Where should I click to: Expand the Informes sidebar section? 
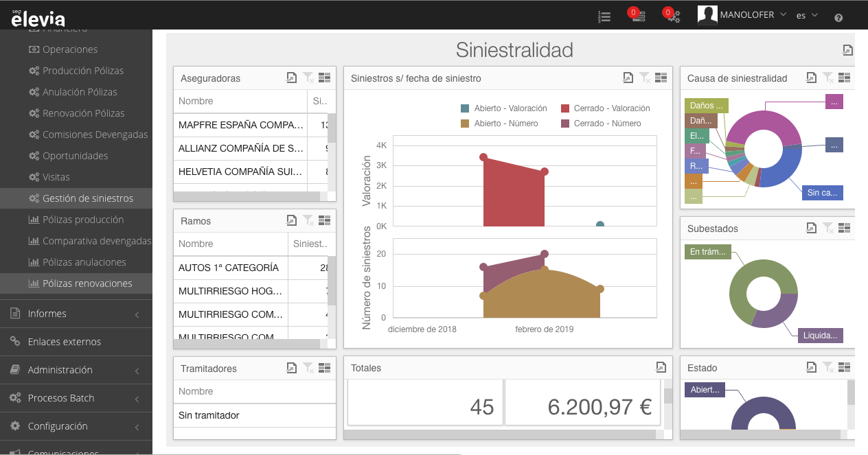[x=76, y=314]
